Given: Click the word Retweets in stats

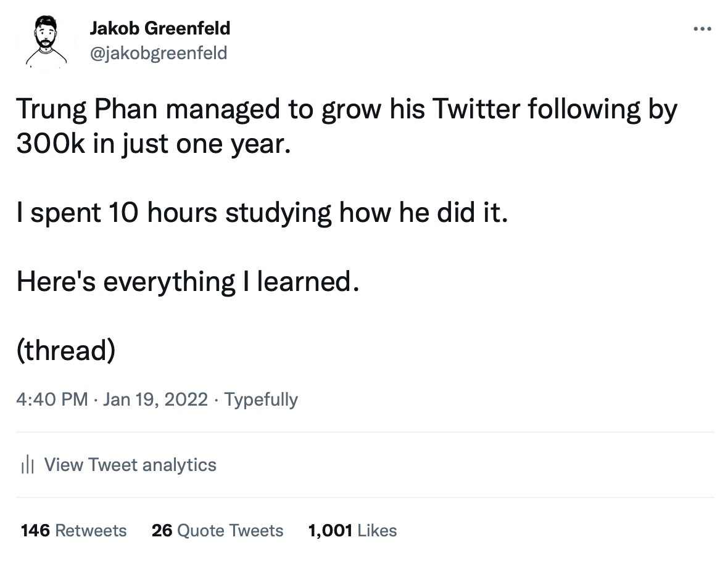Looking at the screenshot, I should click(91, 530).
